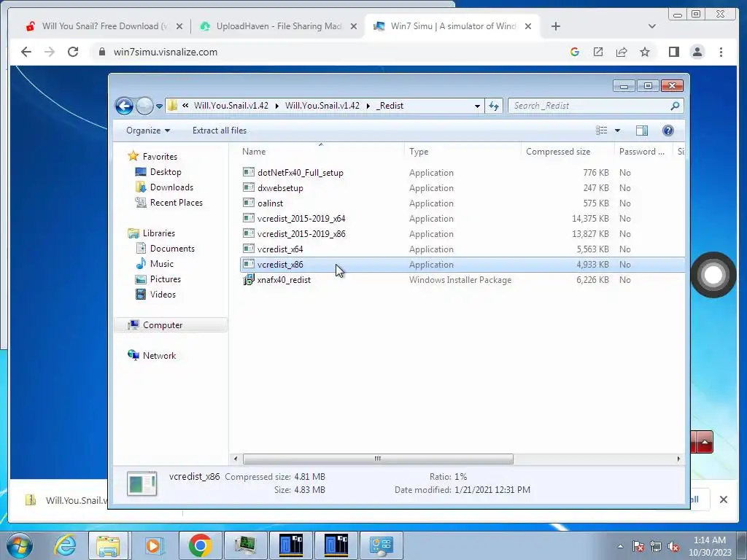Select the xnafx40_redist installer package icon
Image resolution: width=747 pixels, height=560 pixels.
[x=249, y=280]
